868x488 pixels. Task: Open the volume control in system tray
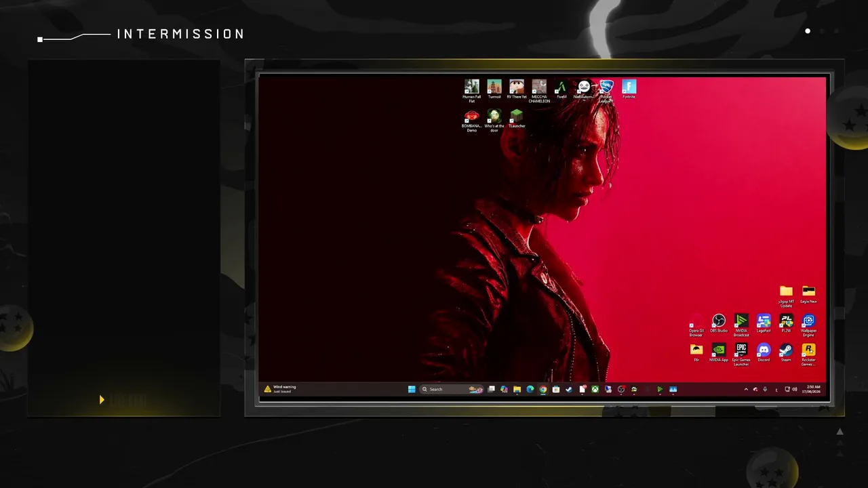click(795, 389)
